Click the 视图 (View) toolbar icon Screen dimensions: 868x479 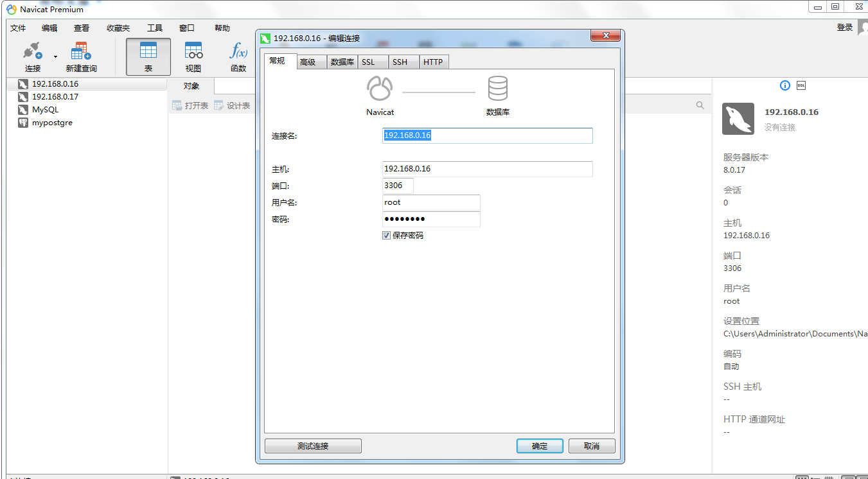[193, 57]
